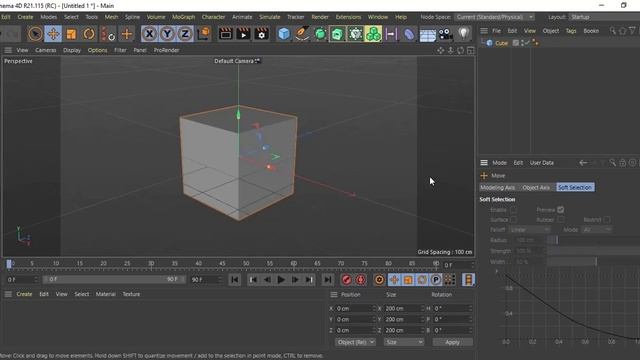Toggle the Surface checkbox
The image size is (640, 360).
[x=513, y=220]
